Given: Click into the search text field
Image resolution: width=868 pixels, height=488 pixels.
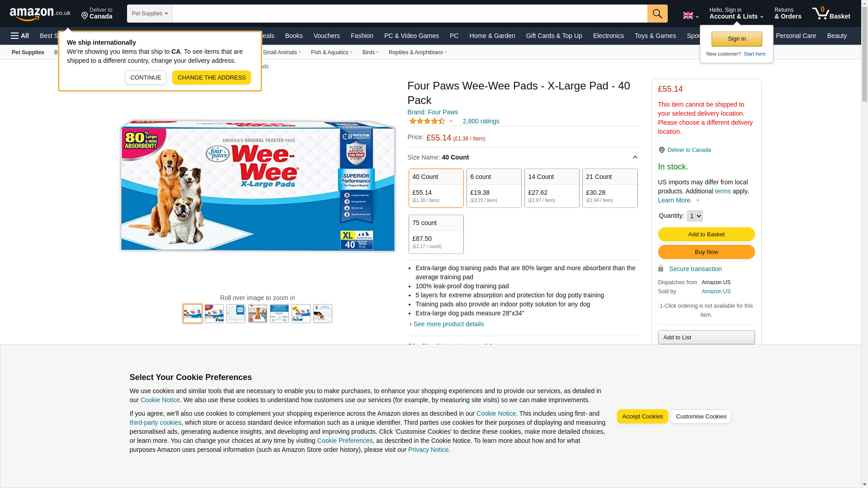Looking at the screenshot, I should click(410, 14).
